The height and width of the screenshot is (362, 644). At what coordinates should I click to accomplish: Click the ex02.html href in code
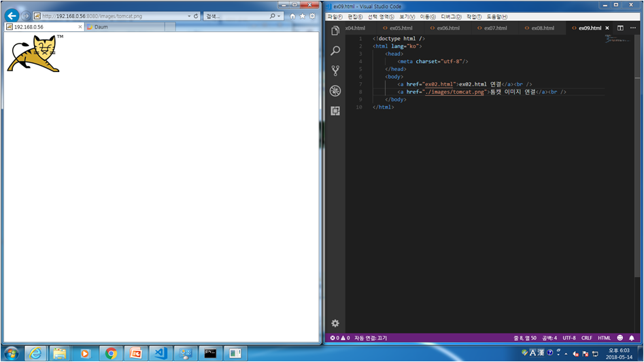tap(439, 84)
